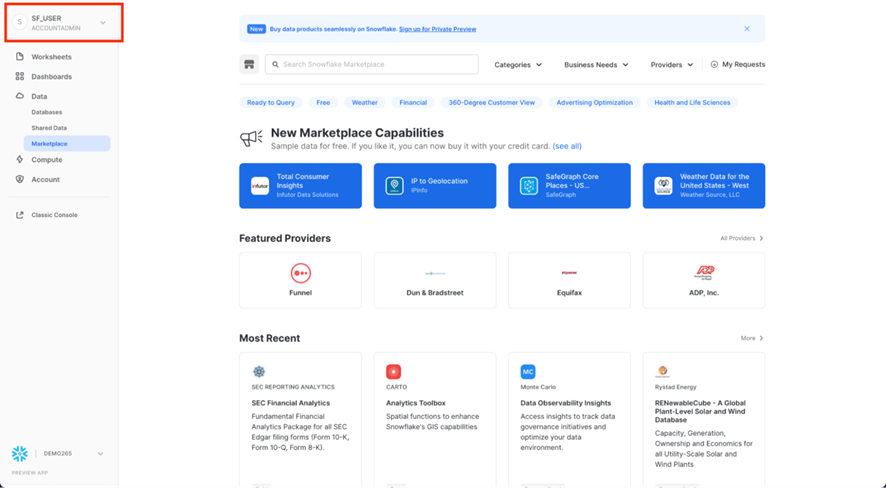
Task: Click the Account shield icon
Action: 20,179
